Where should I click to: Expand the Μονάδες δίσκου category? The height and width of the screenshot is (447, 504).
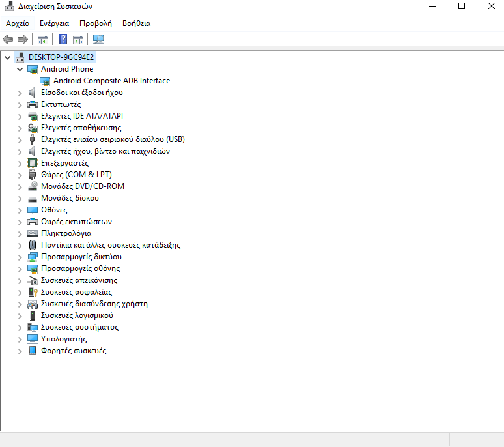click(x=20, y=198)
